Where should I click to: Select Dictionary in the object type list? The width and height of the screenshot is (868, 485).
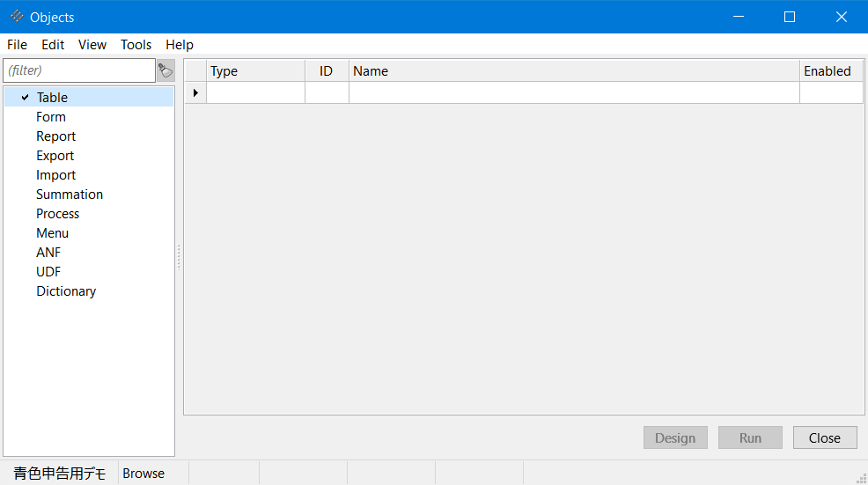pyautogui.click(x=66, y=291)
